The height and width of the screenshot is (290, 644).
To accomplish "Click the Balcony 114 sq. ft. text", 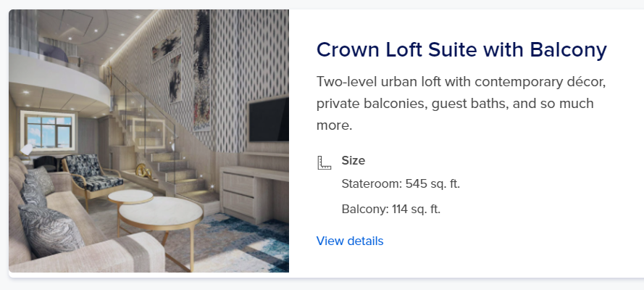I will [x=390, y=209].
